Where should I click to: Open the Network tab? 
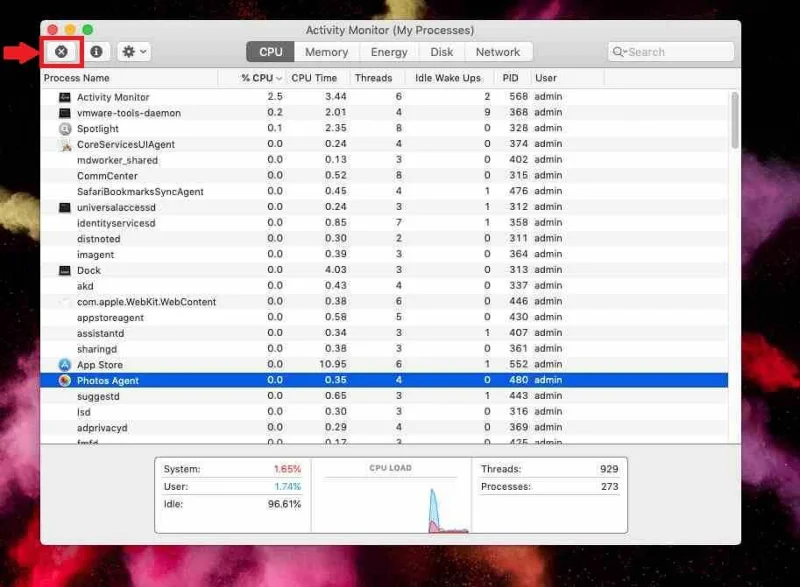click(498, 51)
